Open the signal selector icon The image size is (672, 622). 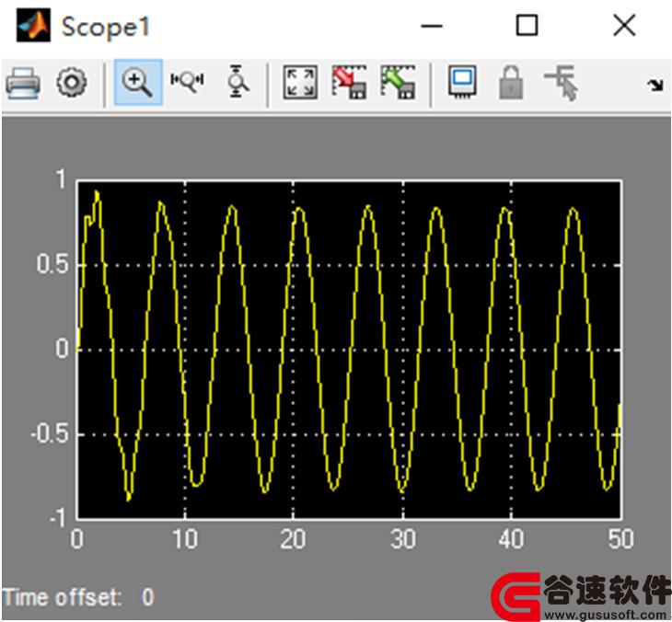[x=562, y=83]
